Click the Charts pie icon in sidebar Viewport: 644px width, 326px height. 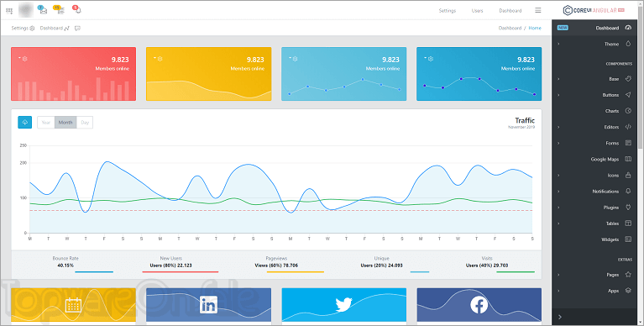coord(628,111)
